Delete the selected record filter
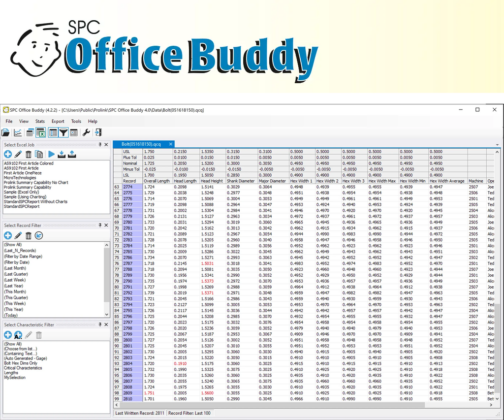Image resolution: width=504 pixels, height=420 pixels. [29, 236]
